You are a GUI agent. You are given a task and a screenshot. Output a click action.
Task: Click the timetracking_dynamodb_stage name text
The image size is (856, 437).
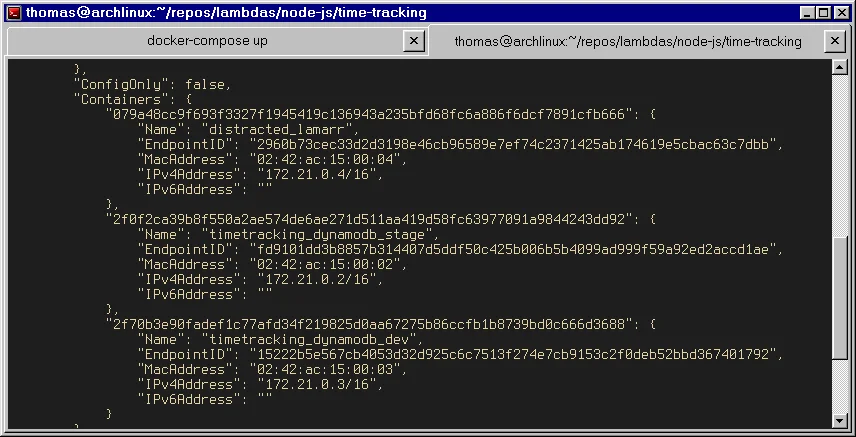point(321,234)
